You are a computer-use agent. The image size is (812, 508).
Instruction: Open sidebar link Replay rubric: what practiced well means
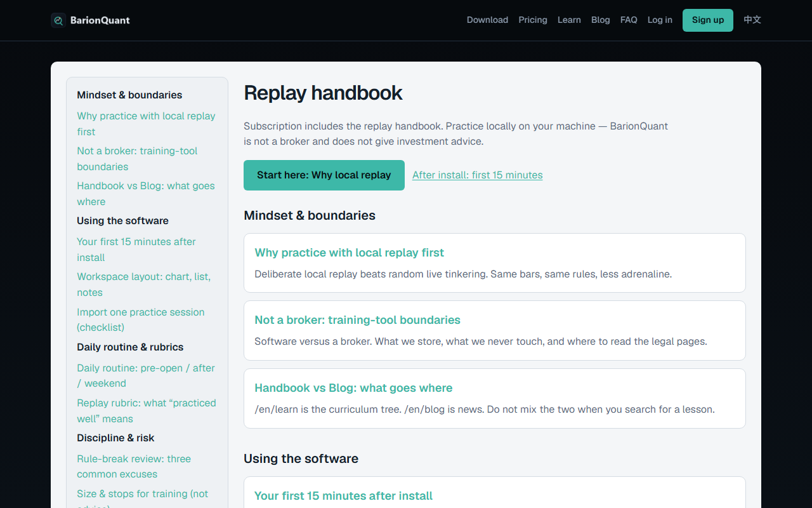[x=147, y=411]
